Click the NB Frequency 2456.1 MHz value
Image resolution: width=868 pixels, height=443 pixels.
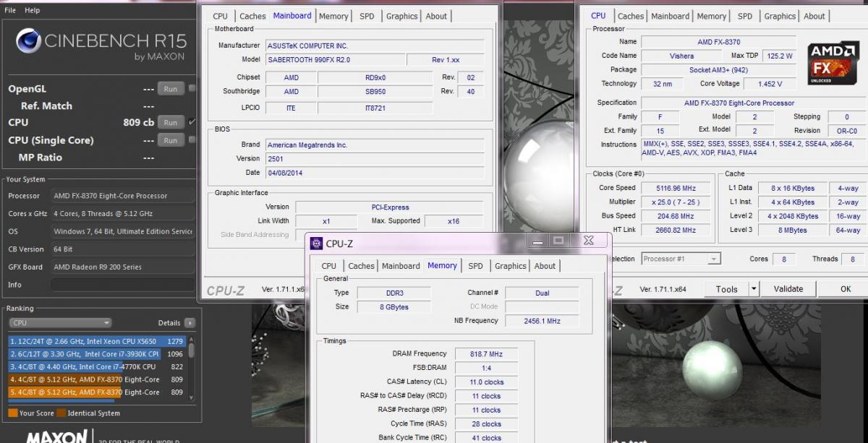coord(542,321)
